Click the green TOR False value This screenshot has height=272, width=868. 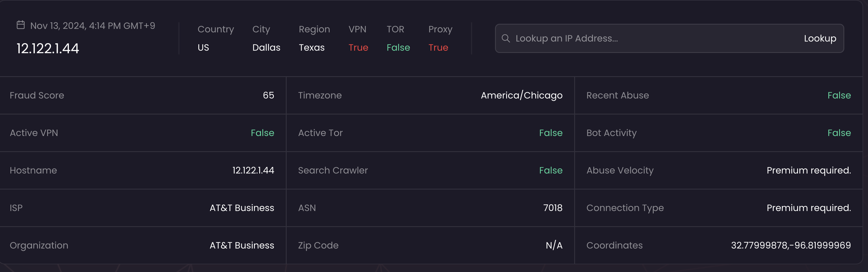point(398,48)
